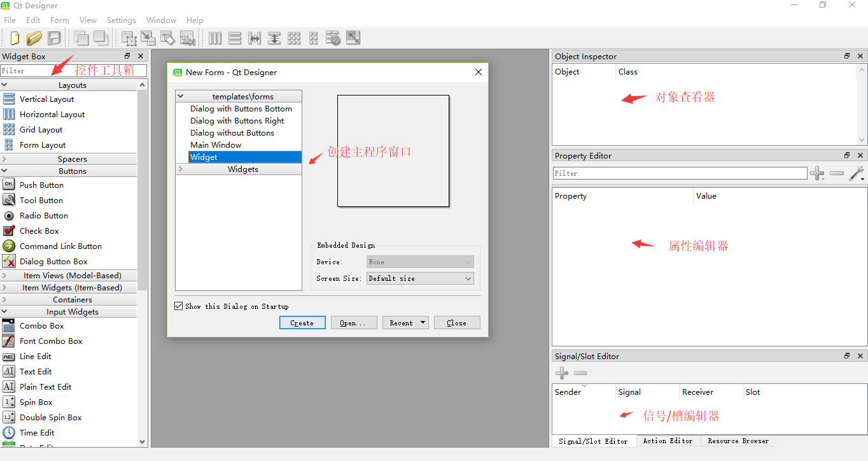This screenshot has width=868, height=461.
Task: Click the Open... button in New Form
Action: pos(354,323)
